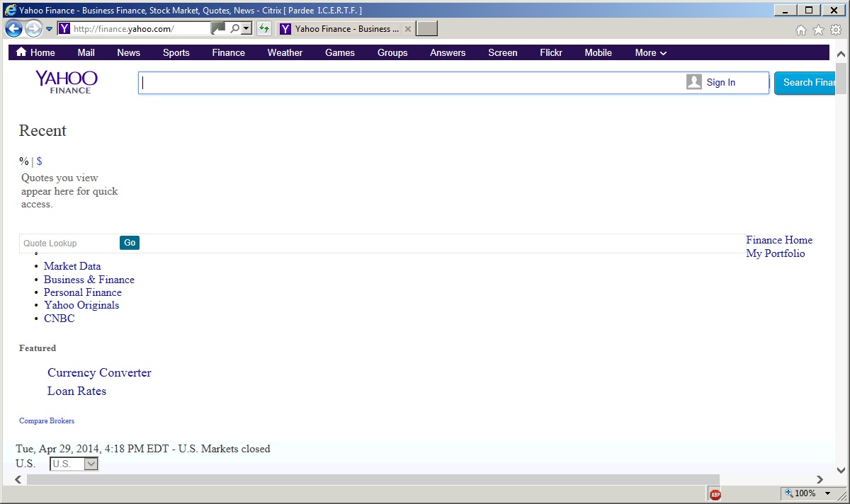Open Favorites star icon
Image resolution: width=850 pixels, height=504 pixels.
(818, 30)
